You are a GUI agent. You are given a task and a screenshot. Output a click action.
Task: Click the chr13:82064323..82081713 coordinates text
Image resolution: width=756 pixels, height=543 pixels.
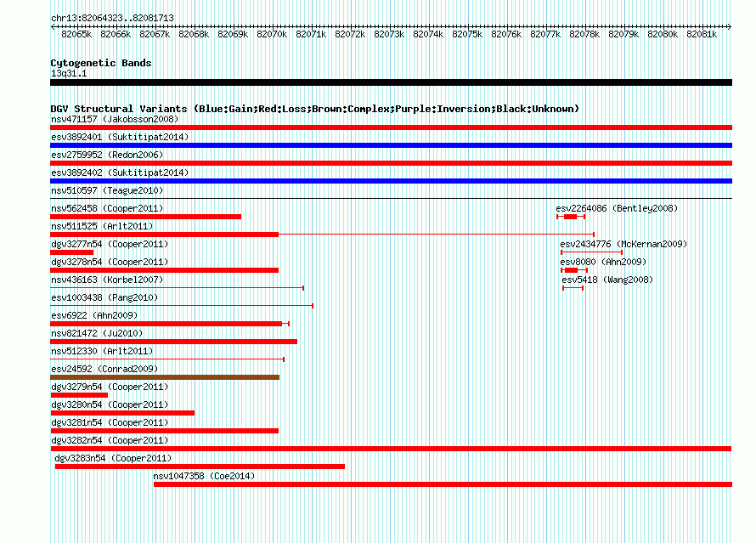(x=112, y=18)
